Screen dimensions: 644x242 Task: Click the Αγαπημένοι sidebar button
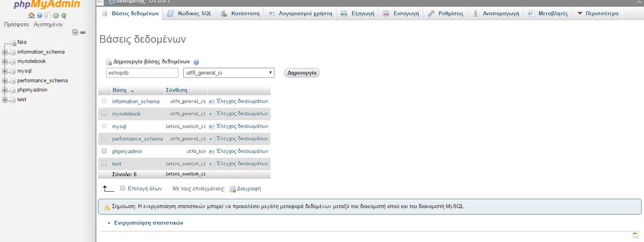[48, 24]
